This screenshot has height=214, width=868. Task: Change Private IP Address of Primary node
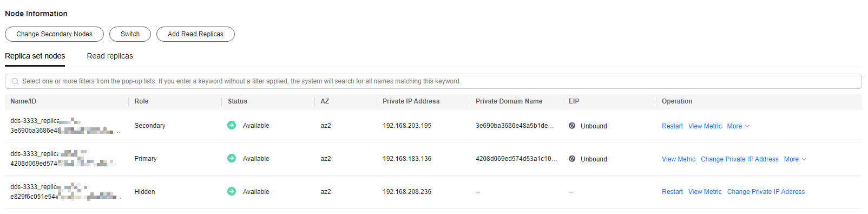[x=740, y=159]
